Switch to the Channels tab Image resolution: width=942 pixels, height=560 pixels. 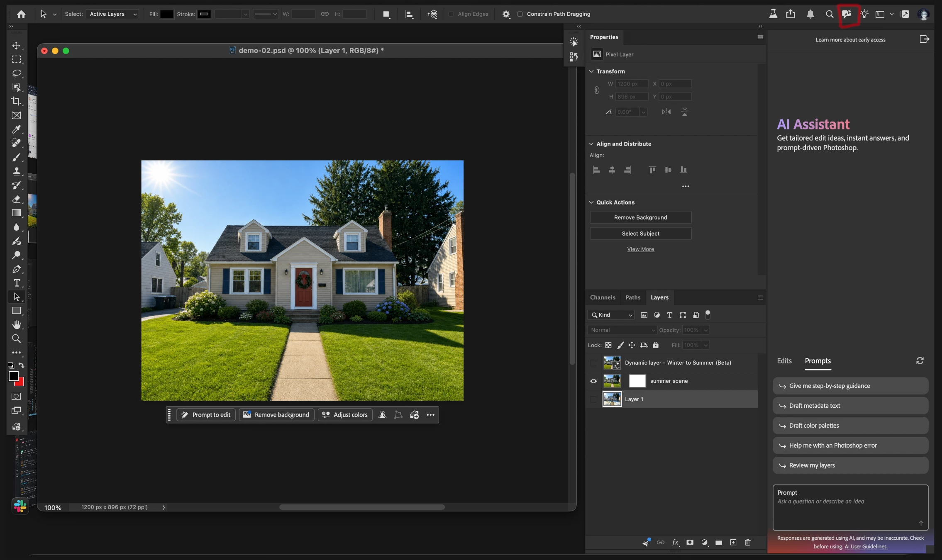click(603, 297)
